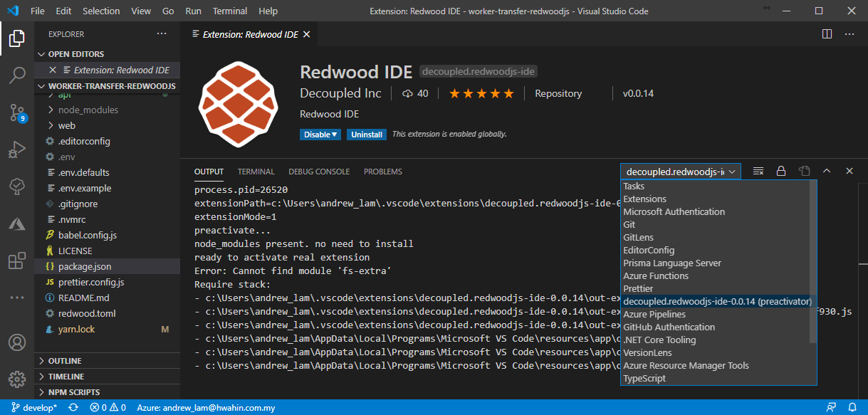Open errors and warnings status item

click(108, 408)
